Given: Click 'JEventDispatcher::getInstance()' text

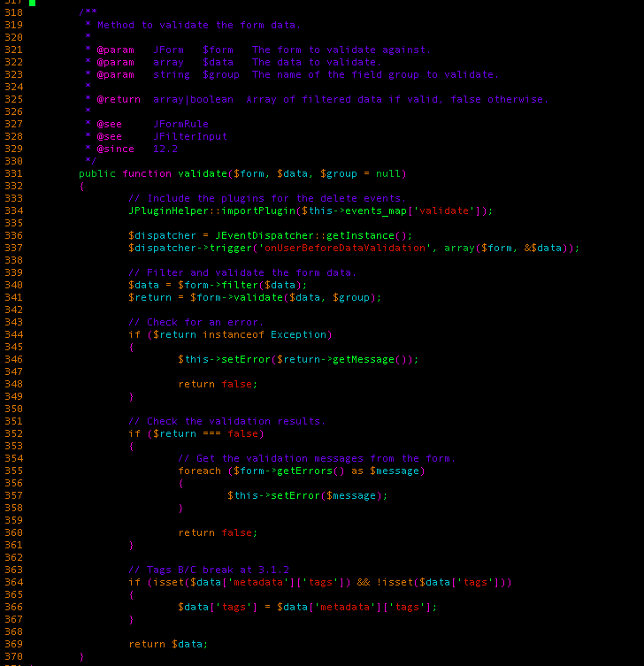Looking at the screenshot, I should (x=311, y=236).
